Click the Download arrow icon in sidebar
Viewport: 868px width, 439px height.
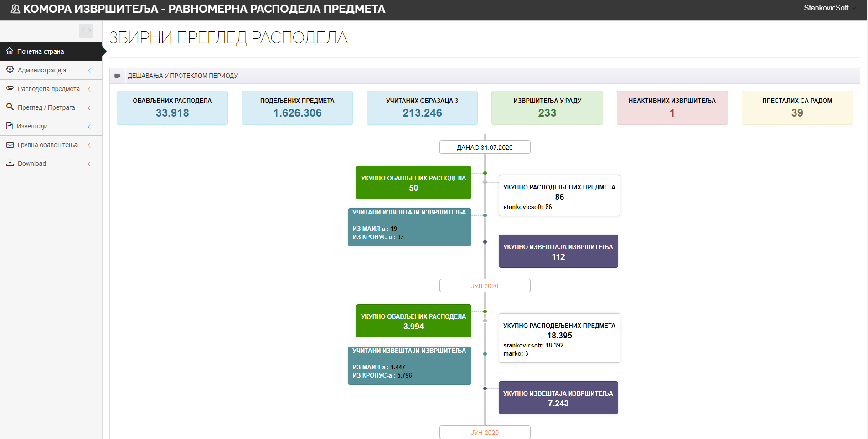pos(10,163)
